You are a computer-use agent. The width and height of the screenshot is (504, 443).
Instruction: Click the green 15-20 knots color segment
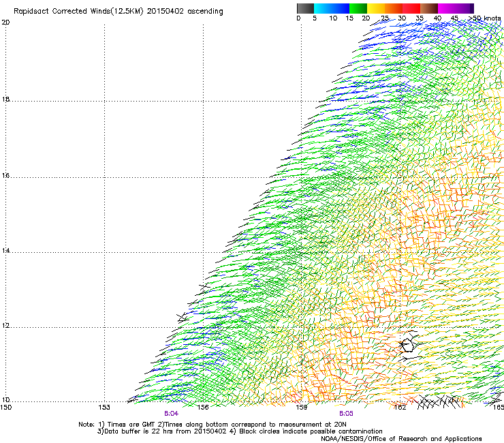coord(358,8)
